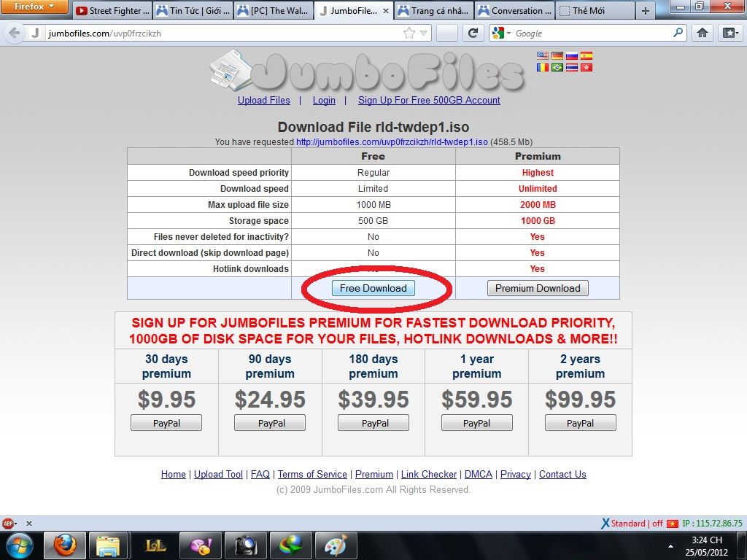Open the Contact Us footer link

(x=562, y=474)
